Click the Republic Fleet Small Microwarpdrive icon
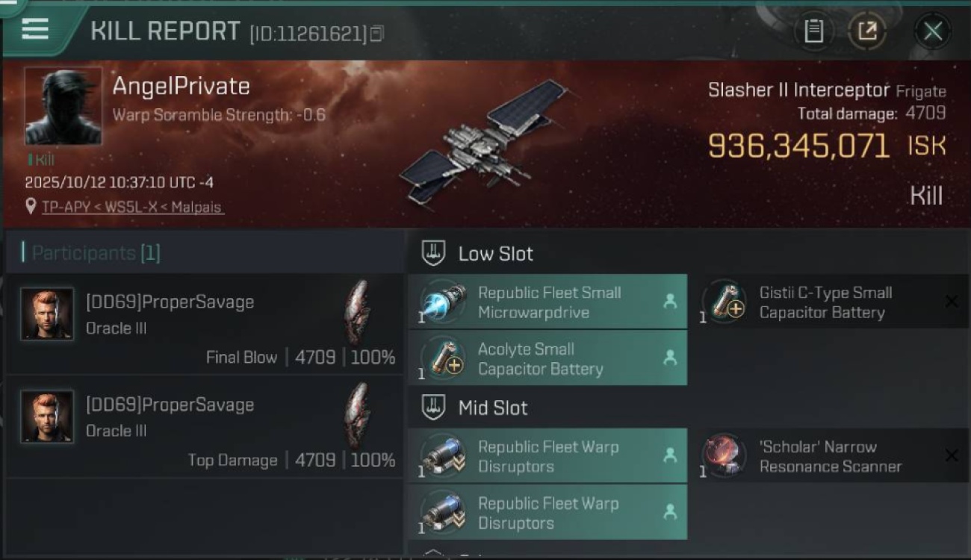Image resolution: width=971 pixels, height=560 pixels. pyautogui.click(x=442, y=302)
